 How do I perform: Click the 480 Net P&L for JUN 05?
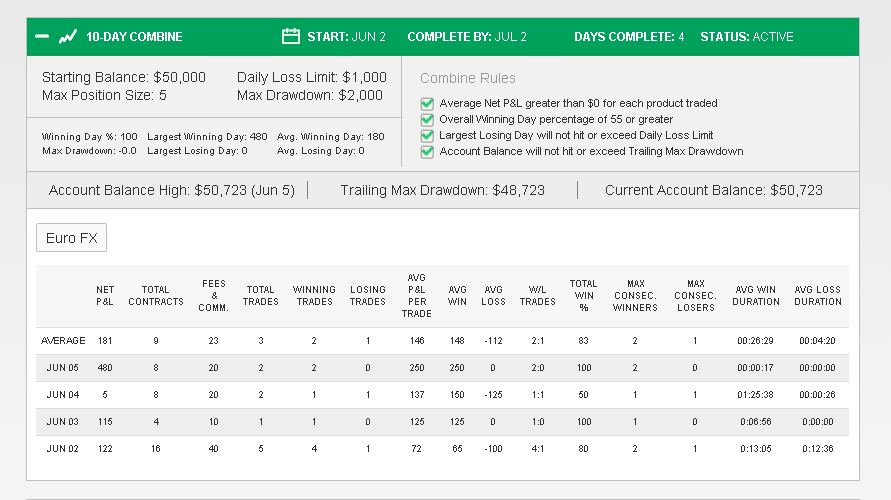tap(105, 368)
